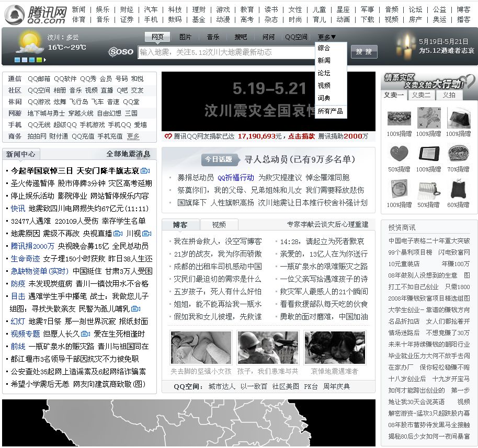The width and height of the screenshot is (478, 448).
Task: Open the 奥运 top navigation link
Action: point(440,19)
